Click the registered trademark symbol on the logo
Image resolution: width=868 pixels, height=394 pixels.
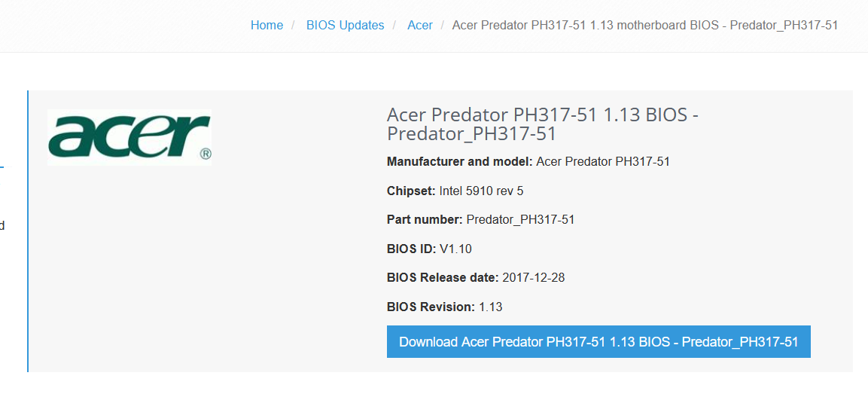[206, 154]
